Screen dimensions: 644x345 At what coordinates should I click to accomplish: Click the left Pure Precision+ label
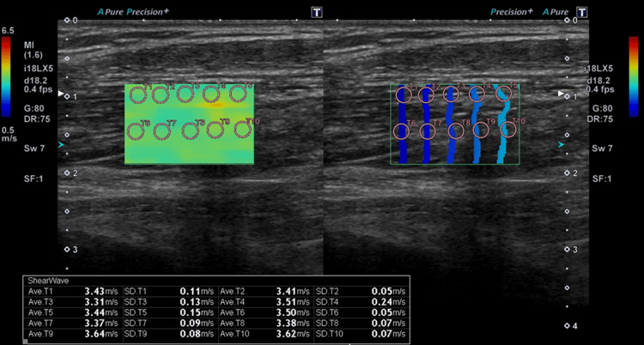(133, 11)
